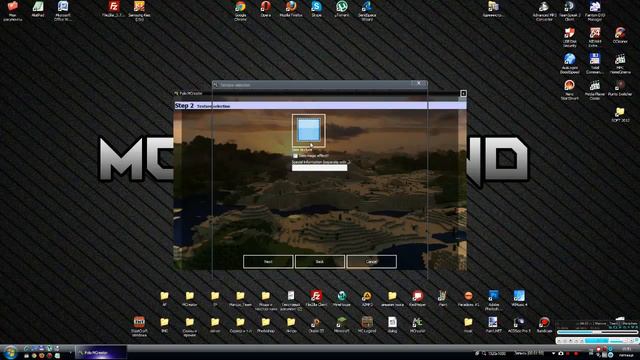Open the Samsung Kies desktop icon
Screen dimensions: 640x360
coord(139,10)
